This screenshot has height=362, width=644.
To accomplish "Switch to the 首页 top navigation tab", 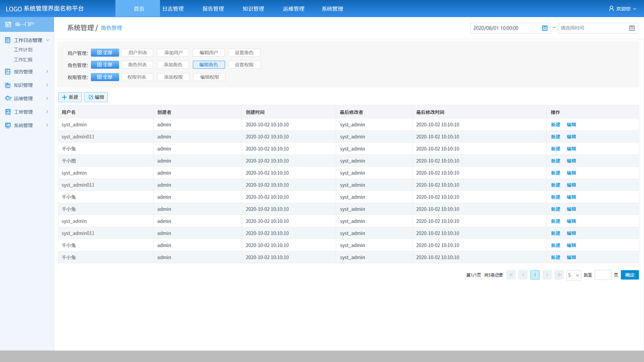I will (x=138, y=8).
